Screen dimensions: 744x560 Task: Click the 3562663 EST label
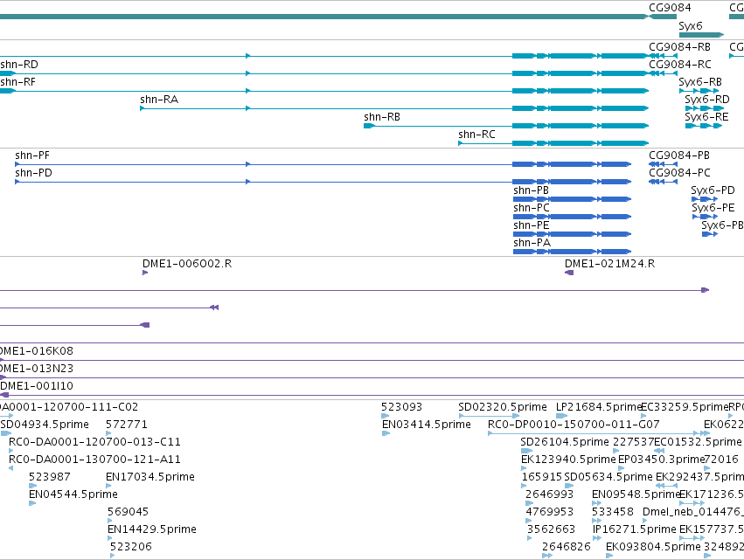pyautogui.click(x=551, y=530)
